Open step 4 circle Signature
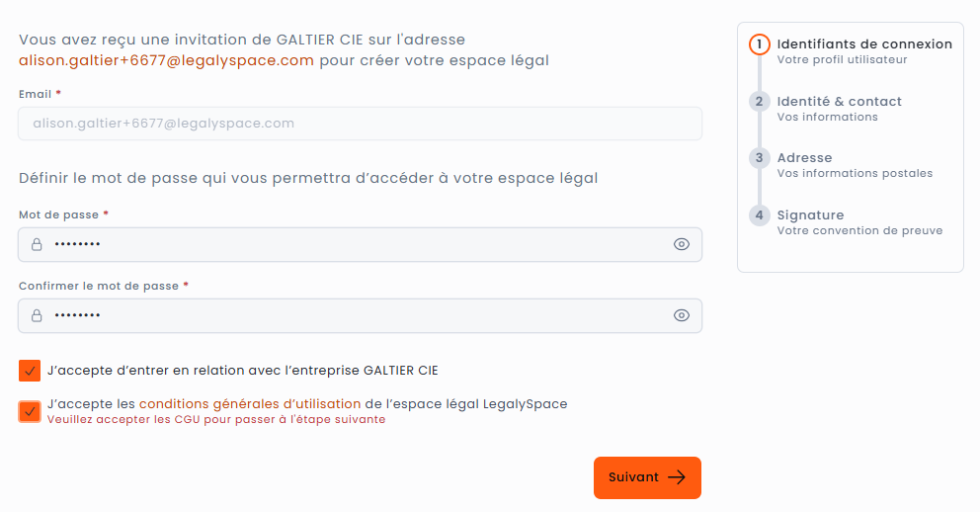The height and width of the screenshot is (512, 980). coord(759,214)
